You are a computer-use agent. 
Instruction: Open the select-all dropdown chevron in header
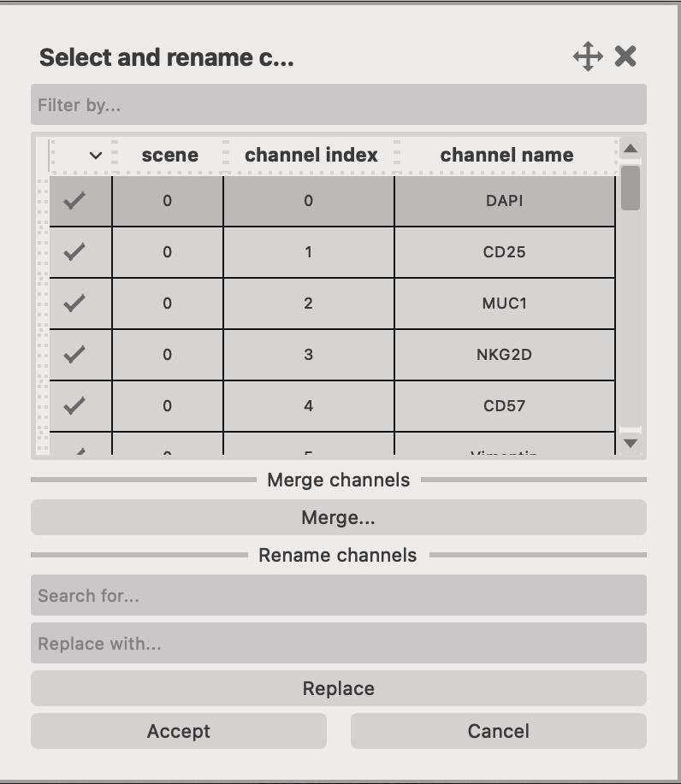96,156
